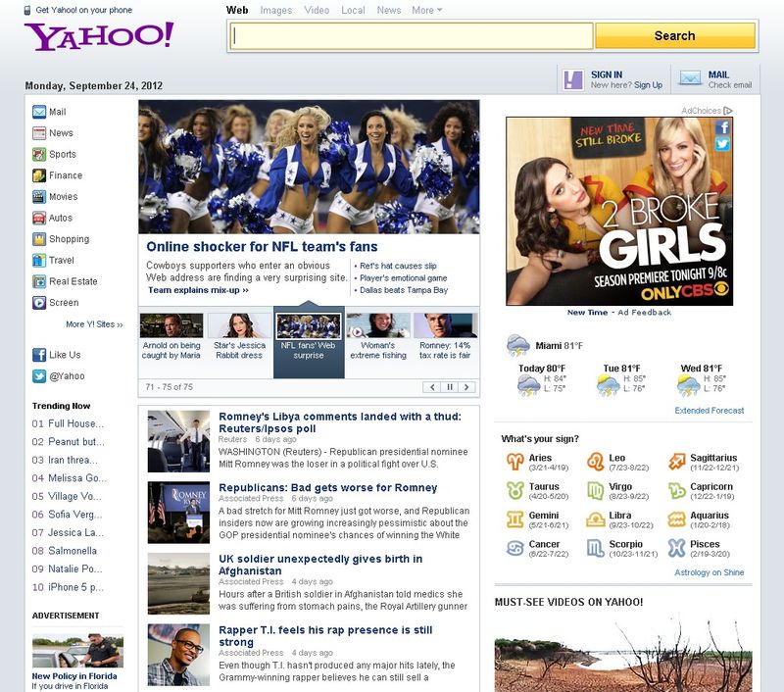Open trending item 'Salmonella'
Image resolution: width=784 pixels, height=692 pixels.
tap(73, 551)
